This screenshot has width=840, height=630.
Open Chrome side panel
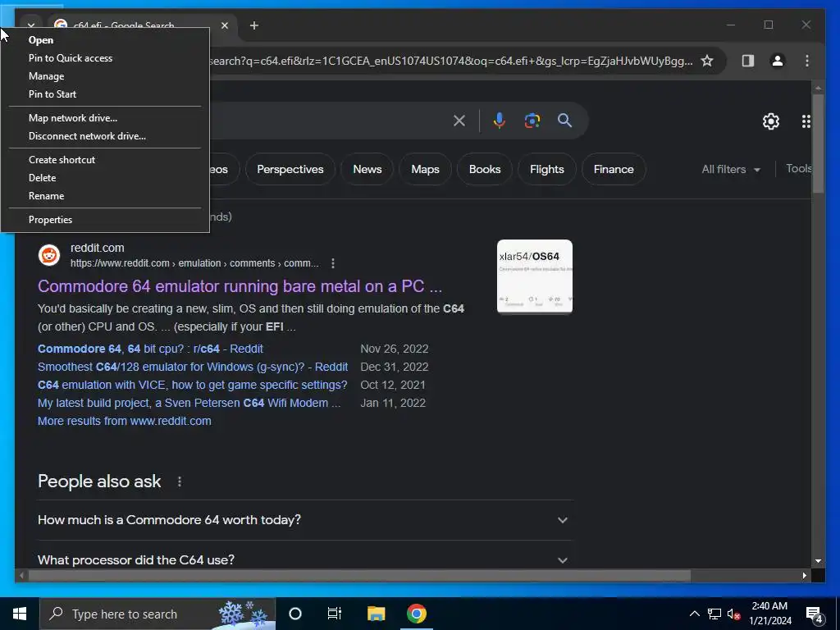(x=748, y=61)
